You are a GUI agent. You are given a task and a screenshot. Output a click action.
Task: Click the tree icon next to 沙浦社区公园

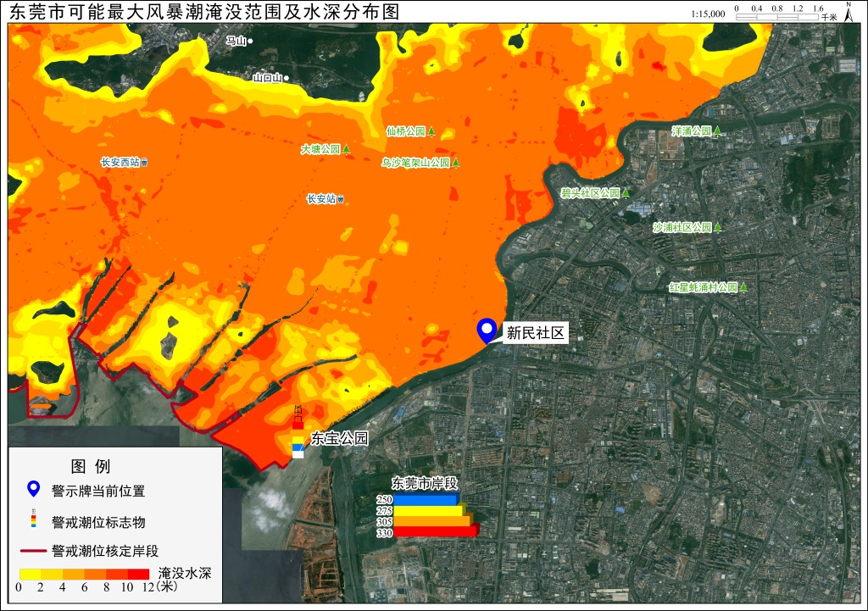[x=717, y=227]
